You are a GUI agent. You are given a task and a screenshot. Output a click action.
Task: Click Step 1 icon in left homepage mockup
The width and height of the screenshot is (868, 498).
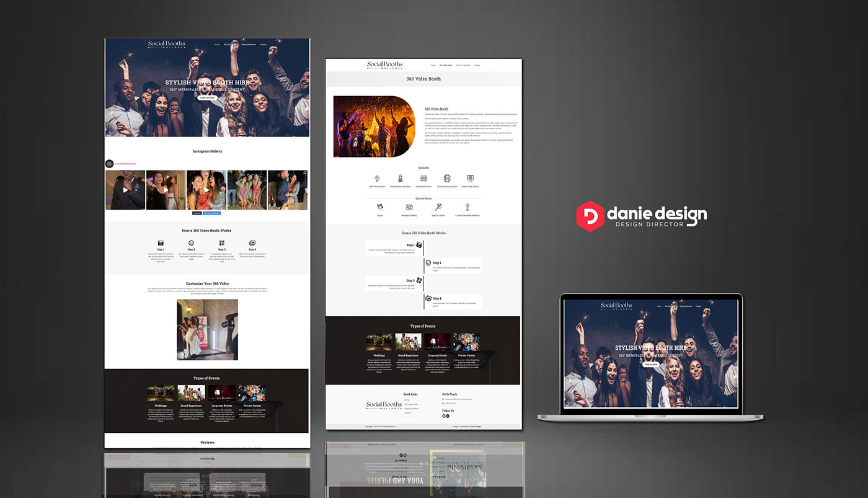(161, 242)
